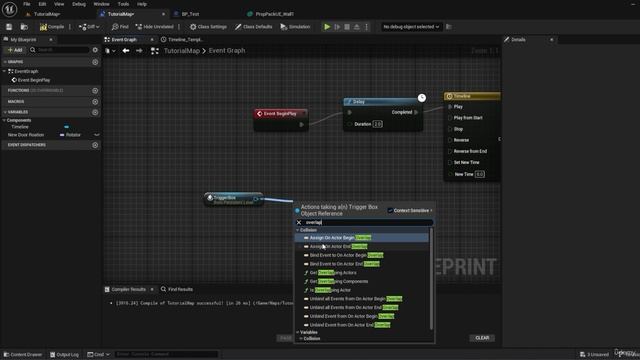Viewport: 640px width, 360px height.
Task: Open the debug object selector dropdown
Action: click(411, 27)
